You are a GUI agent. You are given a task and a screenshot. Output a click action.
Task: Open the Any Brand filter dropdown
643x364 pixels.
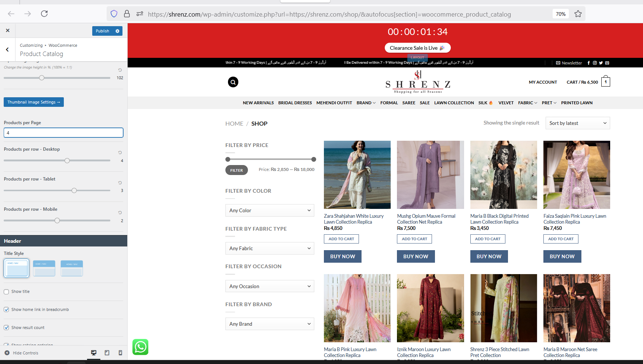[x=270, y=324]
